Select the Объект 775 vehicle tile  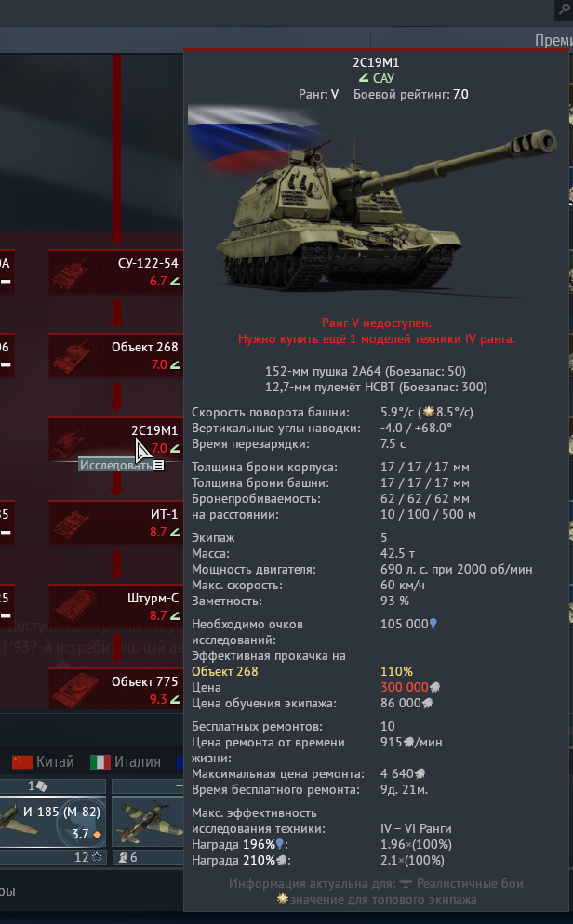(115, 690)
